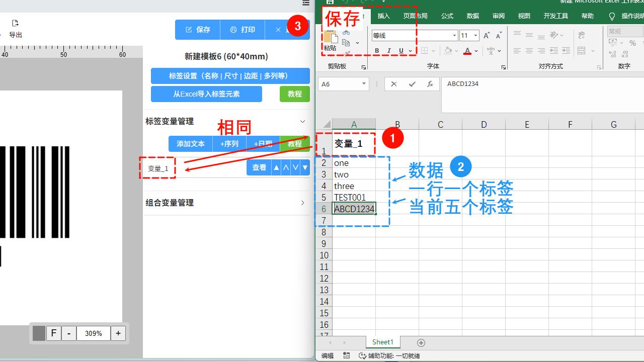This screenshot has width=644, height=362.
Task: Open the 公式 ribbon tab
Action: pos(447,16)
